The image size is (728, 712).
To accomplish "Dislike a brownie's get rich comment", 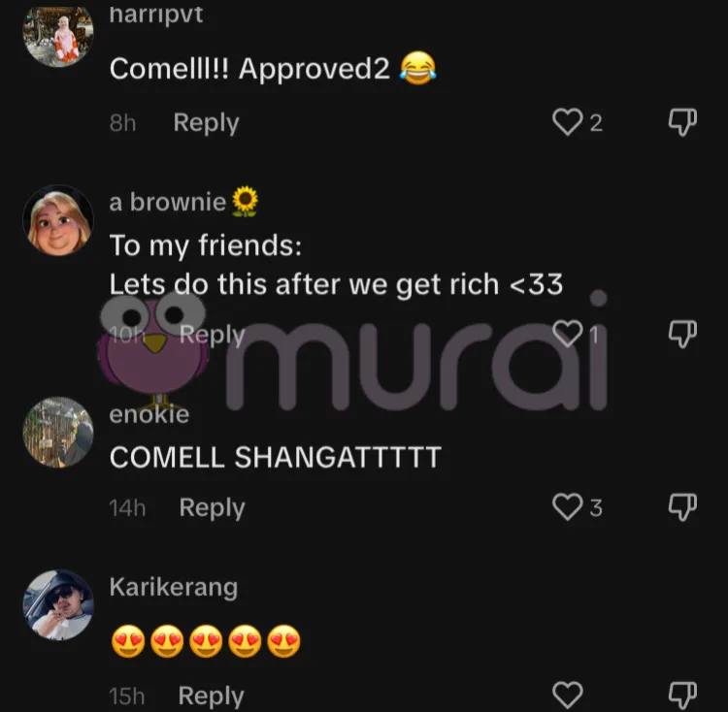I will [x=682, y=334].
